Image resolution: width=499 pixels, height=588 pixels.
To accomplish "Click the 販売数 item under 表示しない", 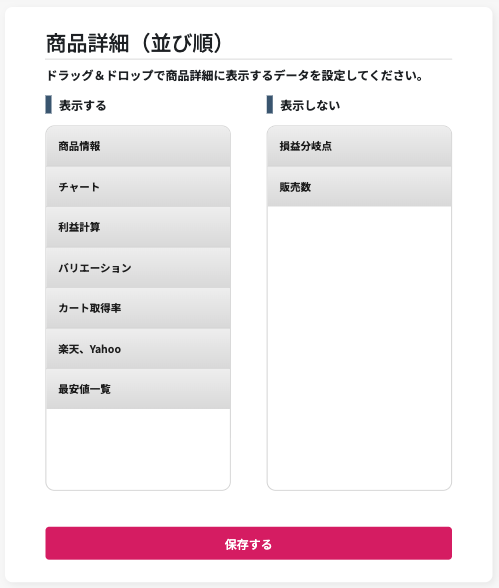I will coord(359,187).
